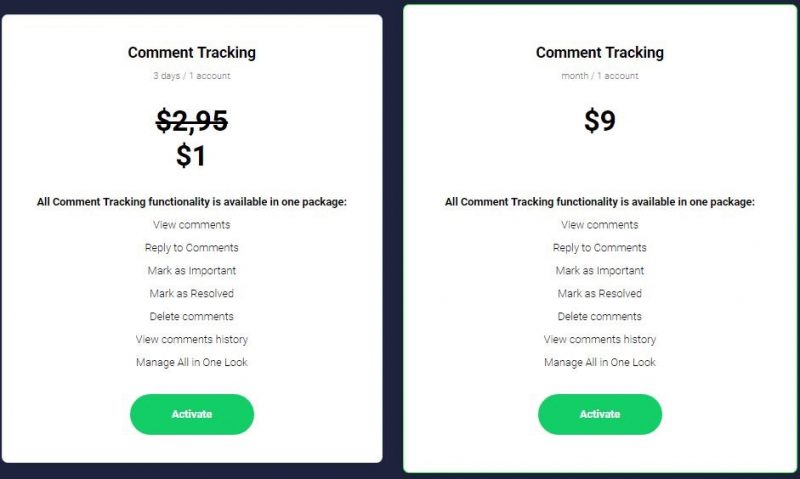The height and width of the screenshot is (479, 800).
Task: Click 'Mark as Resolved' in the monthly plan
Action: coord(600,293)
